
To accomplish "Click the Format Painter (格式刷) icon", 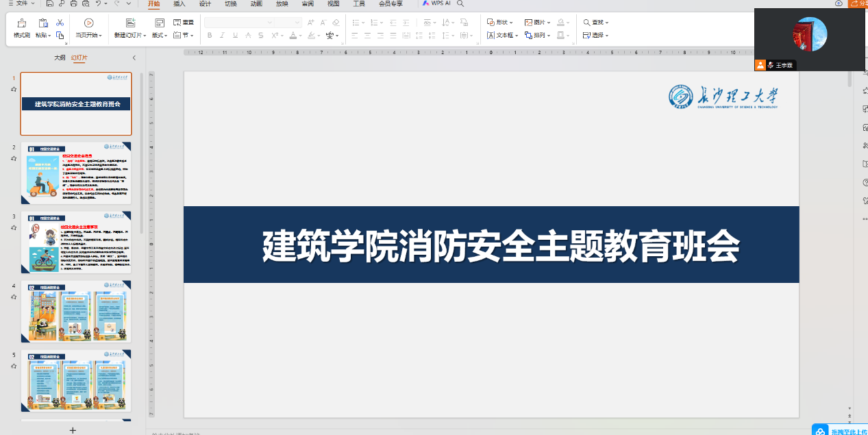I will 21,23.
